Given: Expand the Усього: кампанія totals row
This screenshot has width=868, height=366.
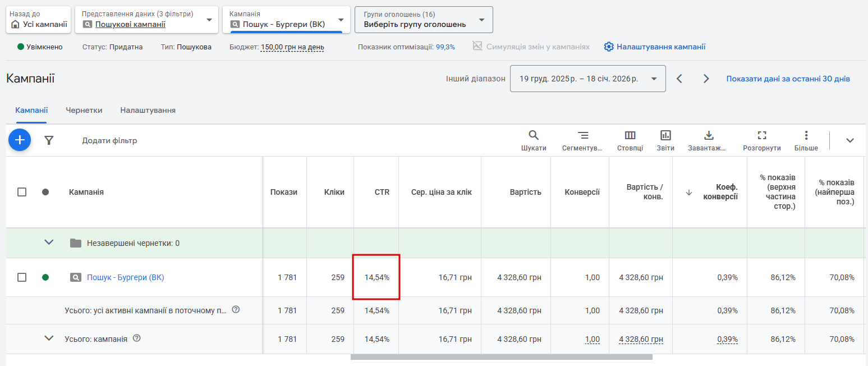Looking at the screenshot, I should coord(49,338).
